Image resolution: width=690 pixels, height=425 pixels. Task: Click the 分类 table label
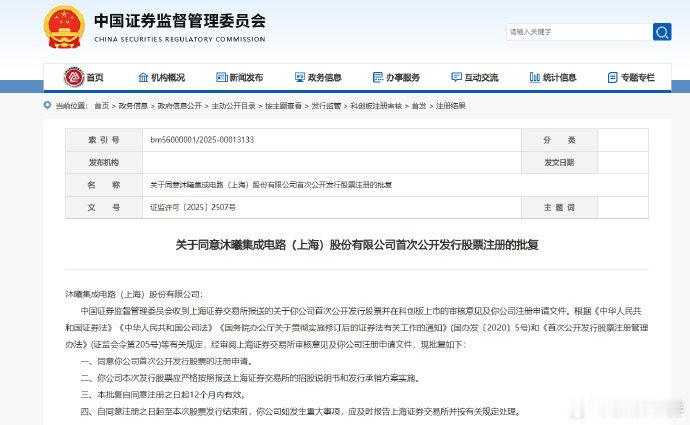point(559,140)
